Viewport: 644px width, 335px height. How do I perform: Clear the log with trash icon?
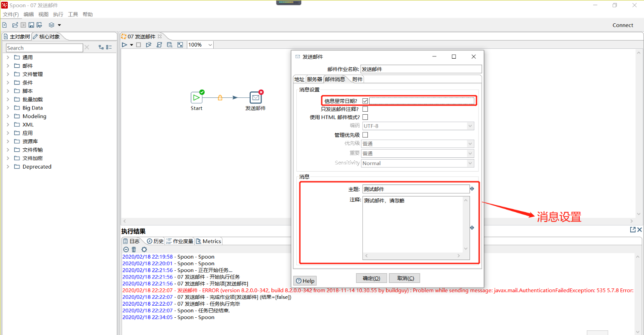[x=134, y=250]
